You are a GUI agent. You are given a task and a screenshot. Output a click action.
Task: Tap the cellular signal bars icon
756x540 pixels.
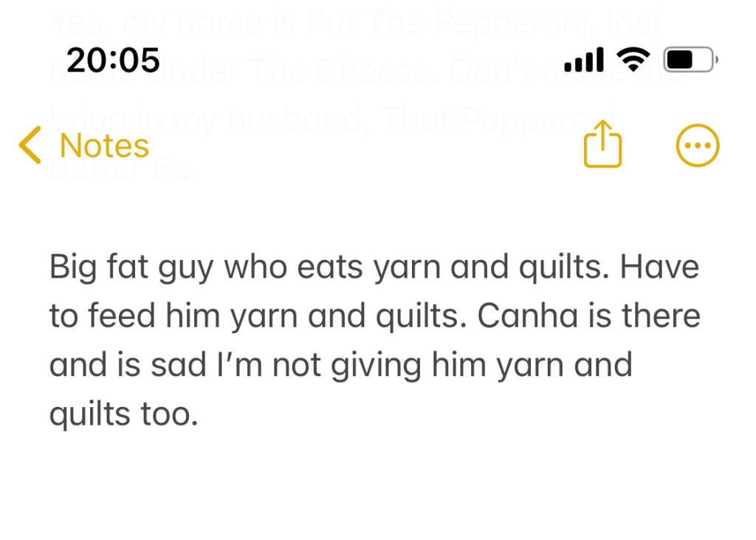click(x=583, y=59)
